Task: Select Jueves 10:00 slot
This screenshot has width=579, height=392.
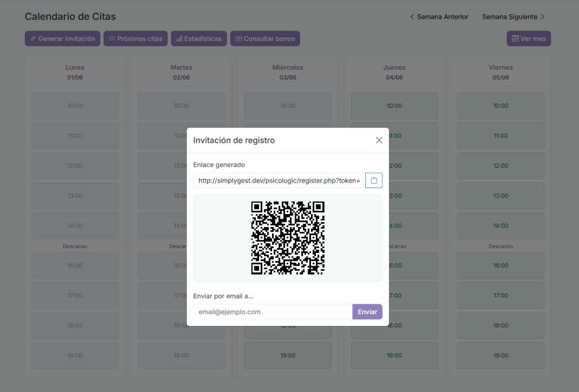Action: tap(394, 106)
